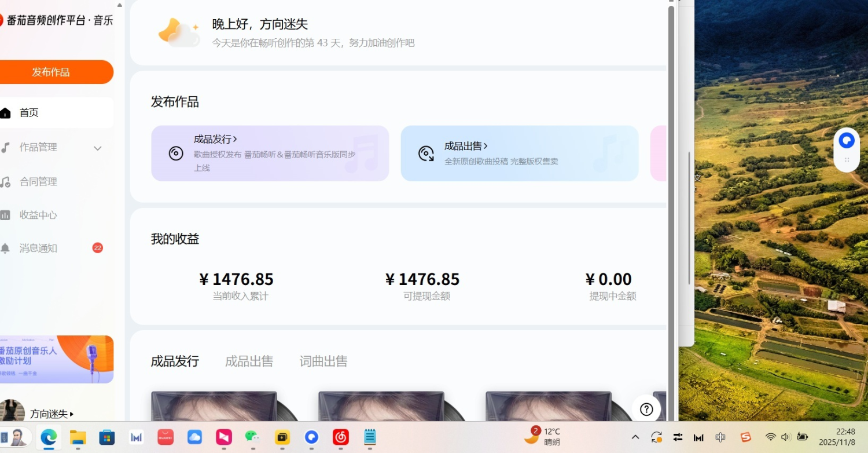Viewport: 868px width, 453px height.
Task: Switch to the 词曲出售 tab
Action: tap(323, 361)
